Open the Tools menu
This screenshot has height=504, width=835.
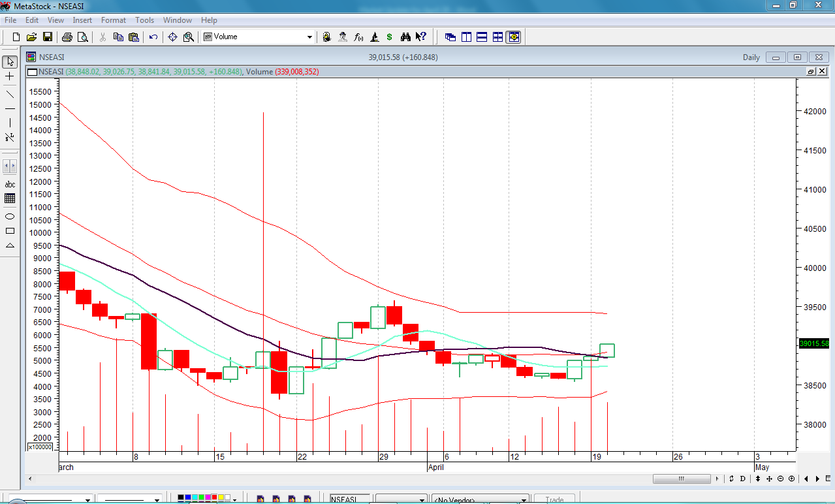click(x=144, y=20)
